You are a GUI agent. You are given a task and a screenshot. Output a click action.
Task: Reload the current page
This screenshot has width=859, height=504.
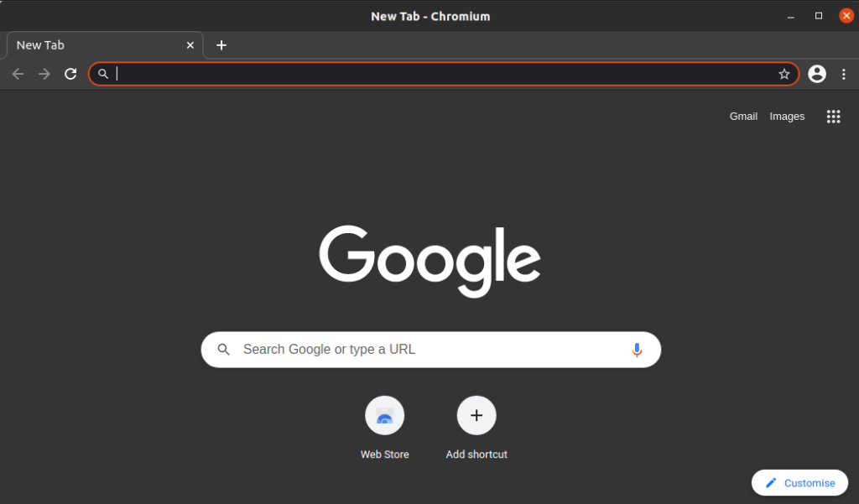70,74
